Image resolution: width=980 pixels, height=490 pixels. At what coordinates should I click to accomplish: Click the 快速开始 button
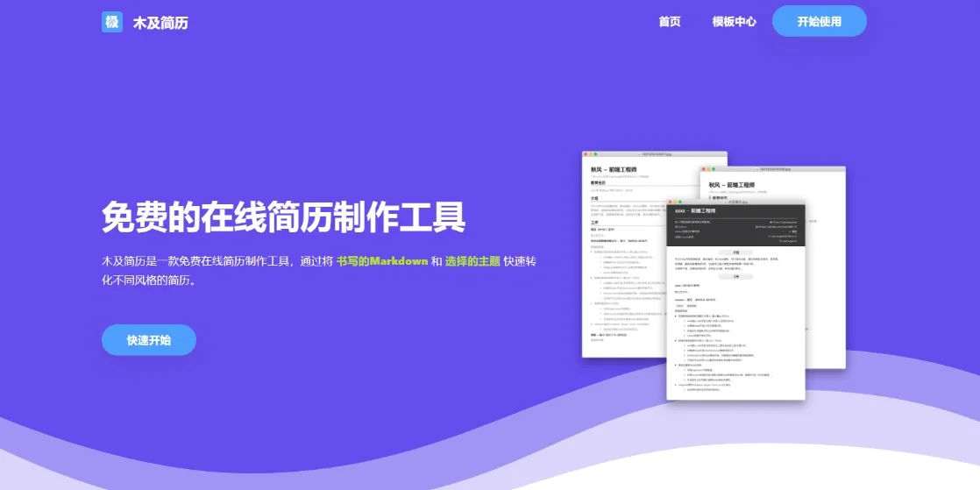(x=149, y=340)
